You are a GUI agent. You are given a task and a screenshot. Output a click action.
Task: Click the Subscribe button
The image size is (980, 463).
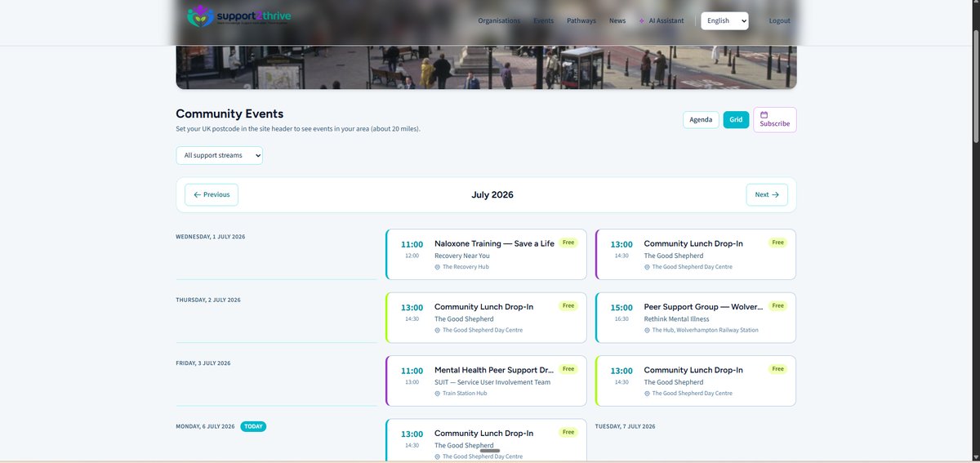pos(775,120)
